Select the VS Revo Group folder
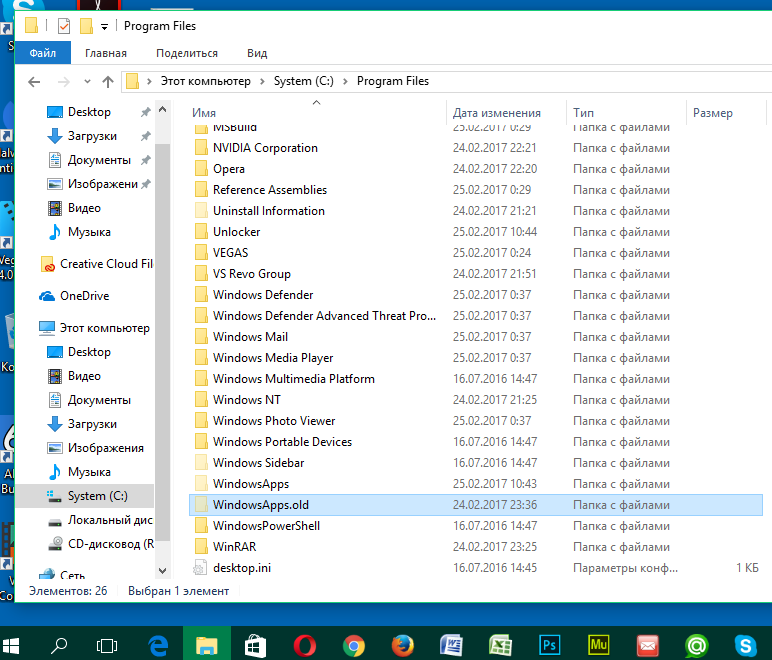The width and height of the screenshot is (772, 660). click(252, 274)
